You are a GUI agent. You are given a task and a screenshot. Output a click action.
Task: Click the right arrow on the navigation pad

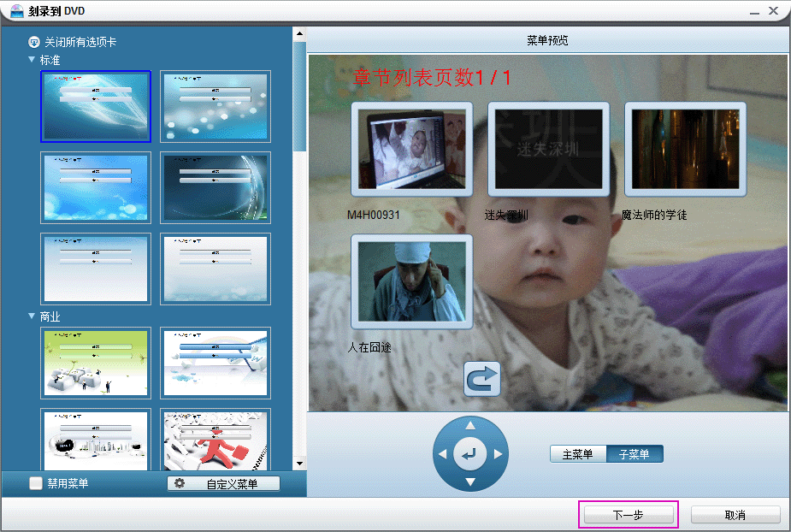[499, 454]
